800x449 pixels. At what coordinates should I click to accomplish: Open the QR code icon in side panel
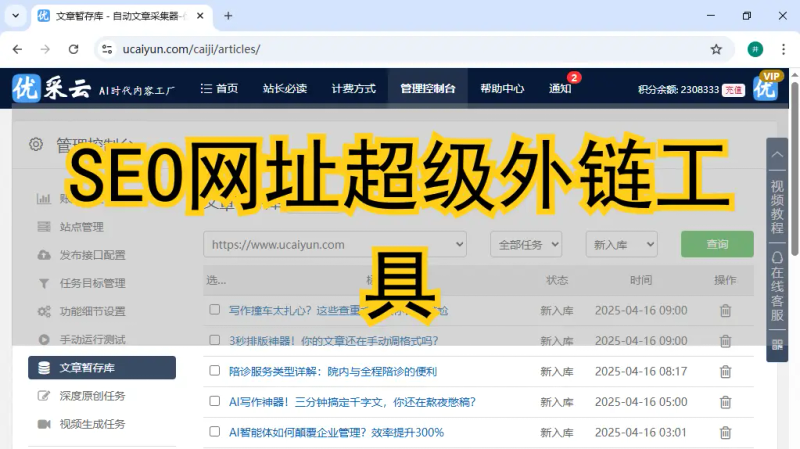pyautogui.click(x=777, y=345)
